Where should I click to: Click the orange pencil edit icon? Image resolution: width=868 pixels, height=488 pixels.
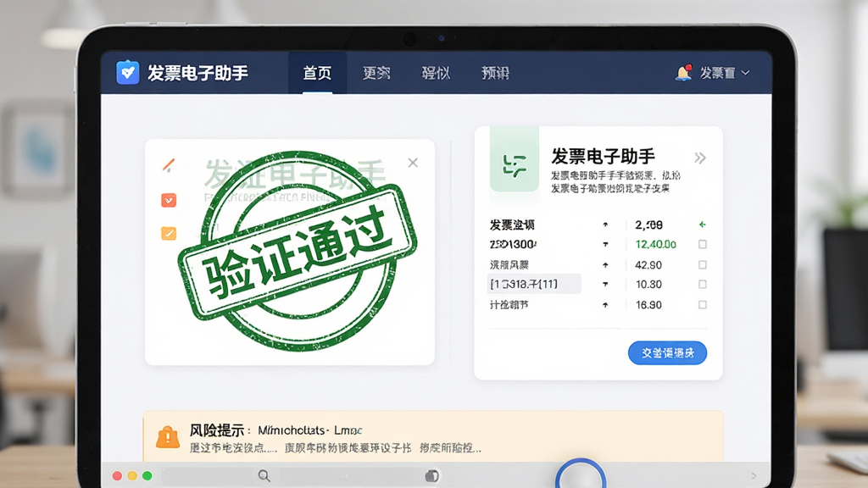coord(169,165)
